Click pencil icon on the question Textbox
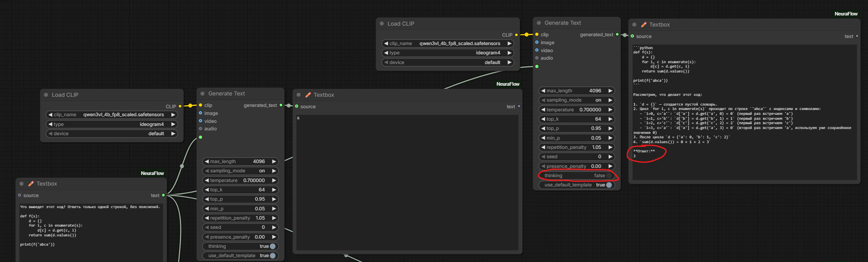Screen dimensions: 868x262 [x=31, y=183]
